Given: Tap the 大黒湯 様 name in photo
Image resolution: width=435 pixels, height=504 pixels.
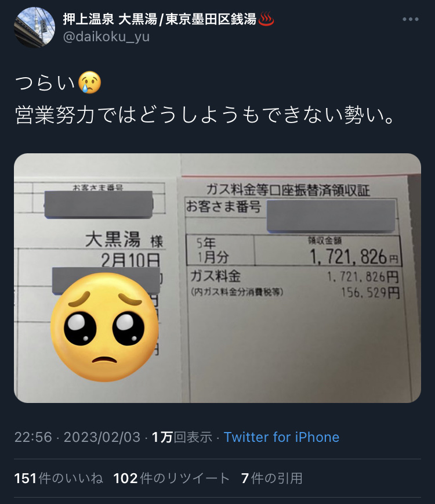Looking at the screenshot, I should pyautogui.click(x=124, y=240).
